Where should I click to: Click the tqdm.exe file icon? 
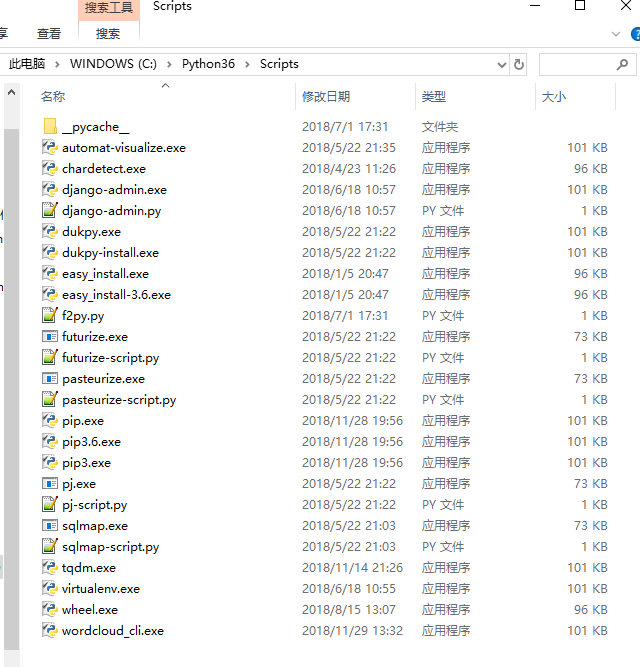coord(50,567)
